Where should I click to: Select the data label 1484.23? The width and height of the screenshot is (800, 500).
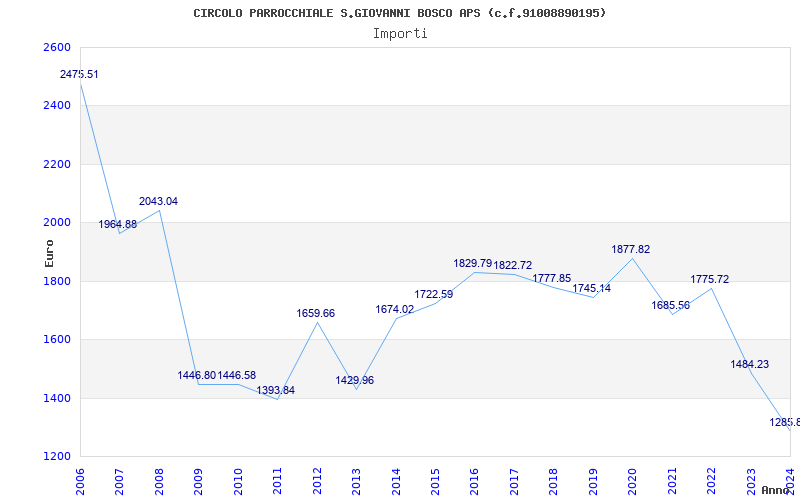click(749, 365)
